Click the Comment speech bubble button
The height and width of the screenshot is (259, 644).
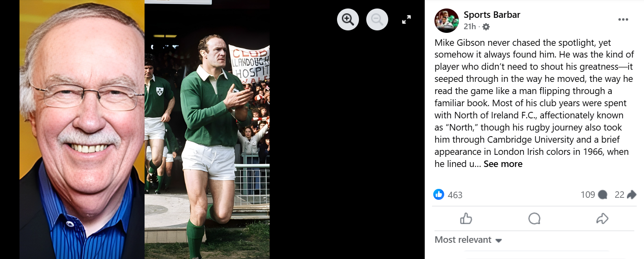(x=534, y=219)
